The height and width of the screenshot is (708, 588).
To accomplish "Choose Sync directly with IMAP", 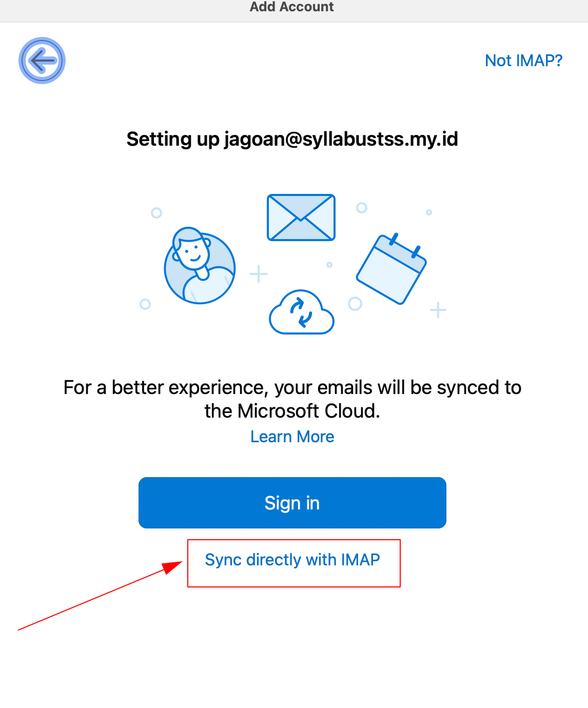I will click(x=292, y=560).
